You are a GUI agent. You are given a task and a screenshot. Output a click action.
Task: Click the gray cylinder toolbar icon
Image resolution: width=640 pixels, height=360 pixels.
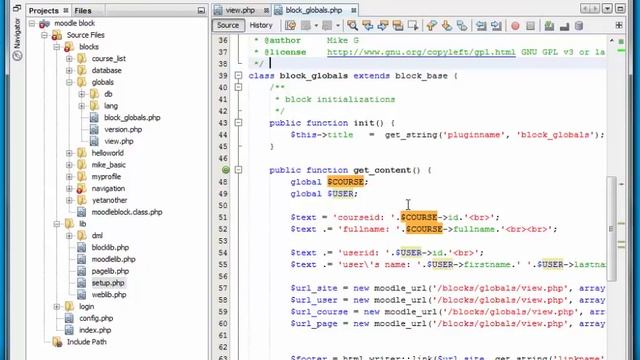pos(579,26)
